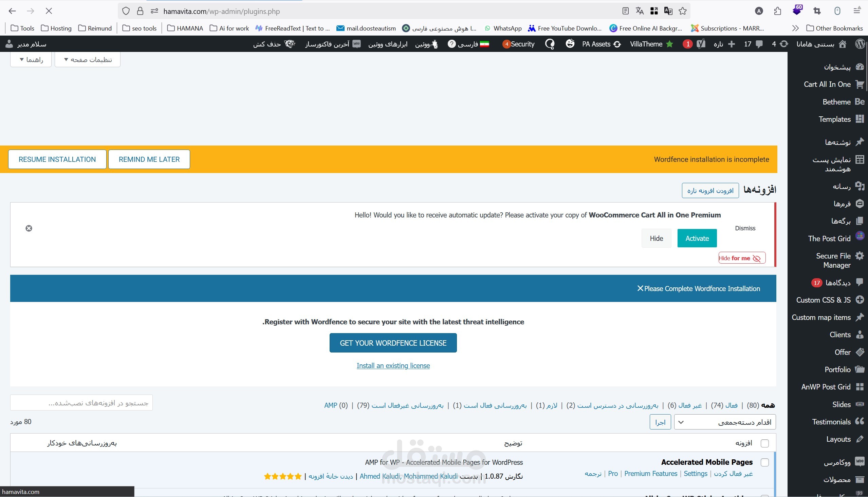The width and height of the screenshot is (868, 497).
Task: Open Yoast SEO icon in admin bar
Action: point(701,44)
